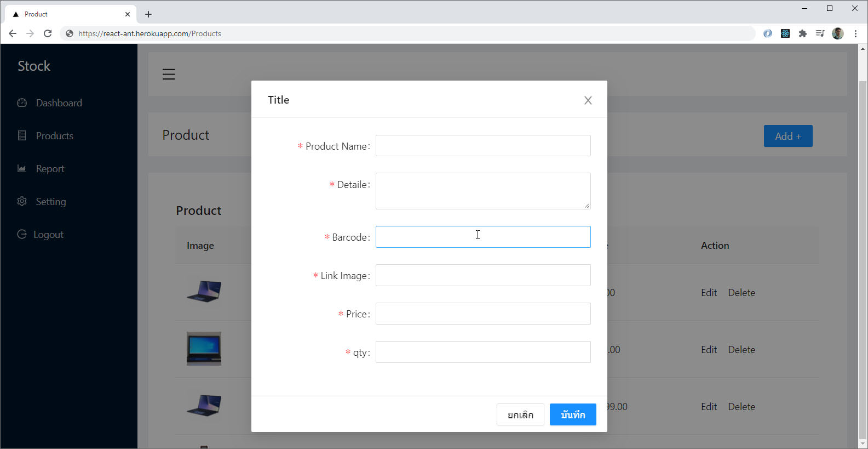
Task: Click Edit on the first product row
Action: pyautogui.click(x=709, y=293)
